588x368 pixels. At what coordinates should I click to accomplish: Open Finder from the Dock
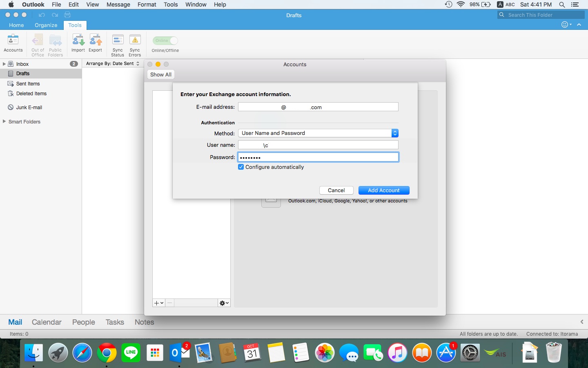click(33, 352)
